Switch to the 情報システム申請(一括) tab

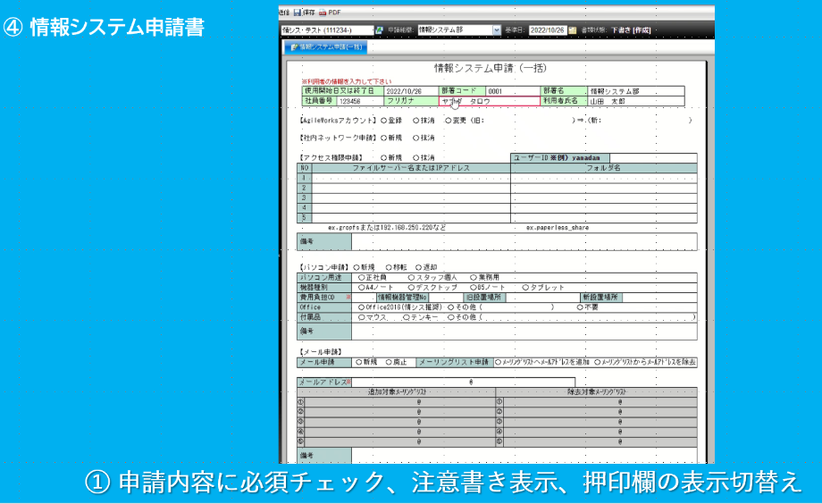(x=326, y=47)
